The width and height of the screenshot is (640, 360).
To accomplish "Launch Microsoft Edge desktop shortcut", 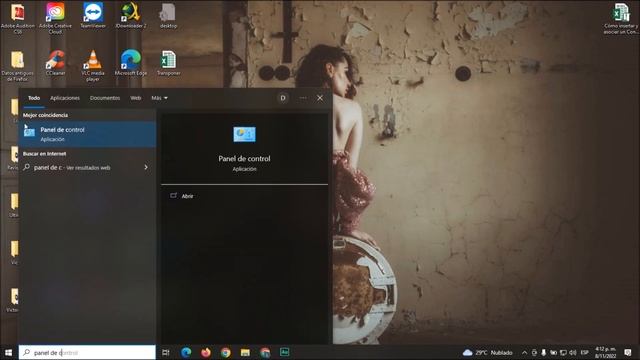I will [131, 63].
